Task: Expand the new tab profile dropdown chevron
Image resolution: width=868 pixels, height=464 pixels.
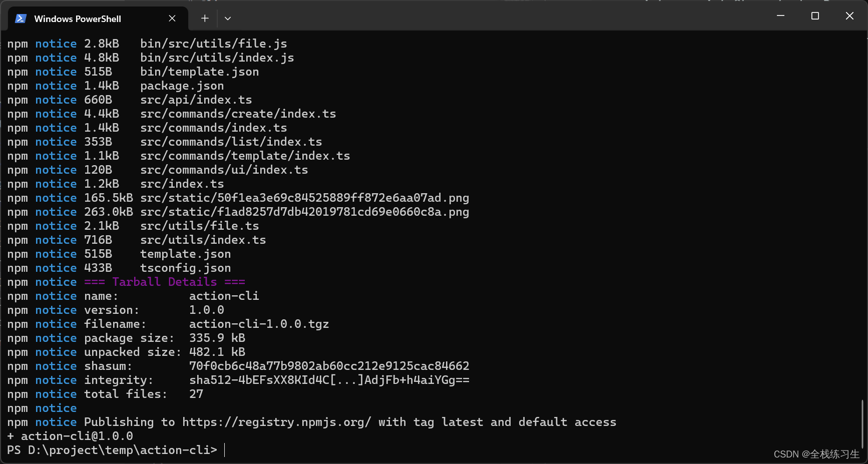Action: point(228,19)
